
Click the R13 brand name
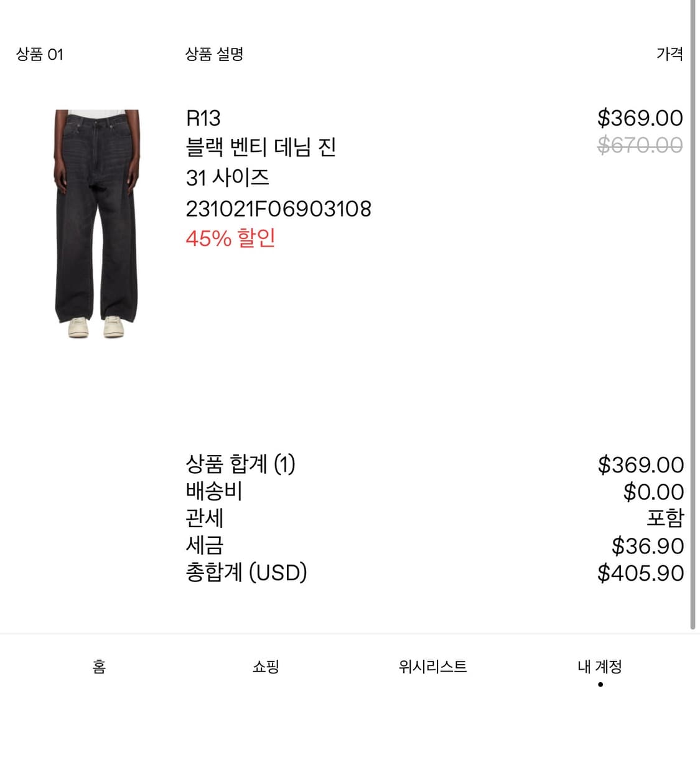pos(203,118)
